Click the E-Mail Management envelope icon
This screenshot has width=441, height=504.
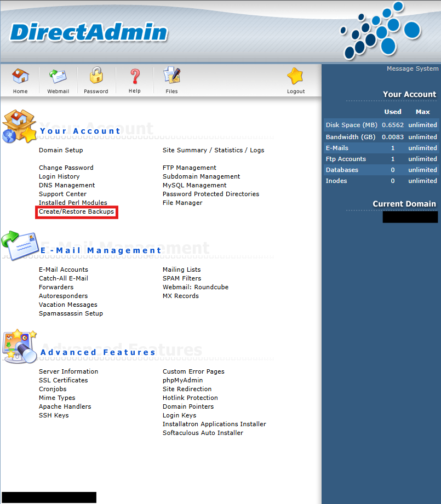pyautogui.click(x=20, y=245)
